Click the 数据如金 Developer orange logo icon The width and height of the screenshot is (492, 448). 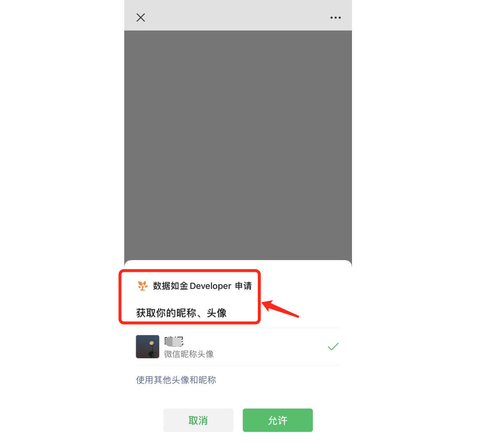click(142, 286)
